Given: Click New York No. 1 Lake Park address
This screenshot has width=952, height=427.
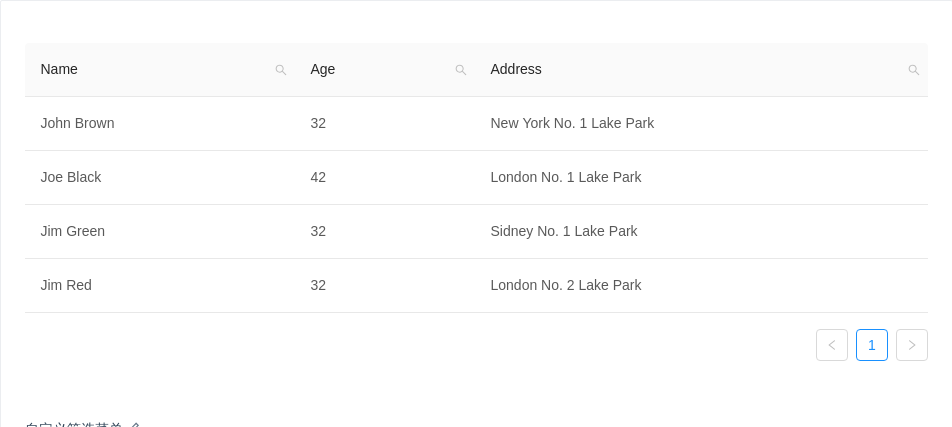Looking at the screenshot, I should point(572,123).
